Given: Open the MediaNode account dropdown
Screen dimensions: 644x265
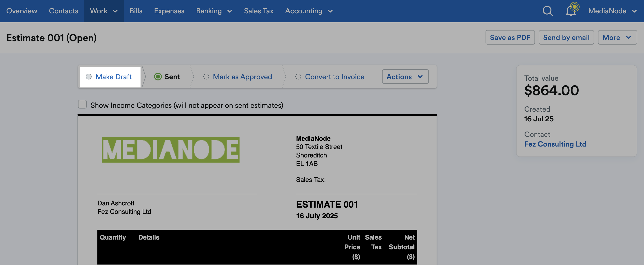Looking at the screenshot, I should pyautogui.click(x=612, y=11).
